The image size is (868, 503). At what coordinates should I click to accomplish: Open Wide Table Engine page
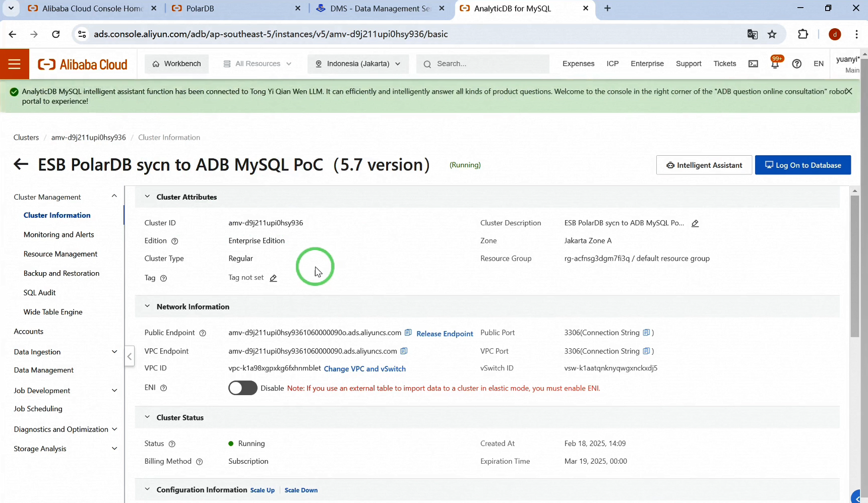pos(53,312)
